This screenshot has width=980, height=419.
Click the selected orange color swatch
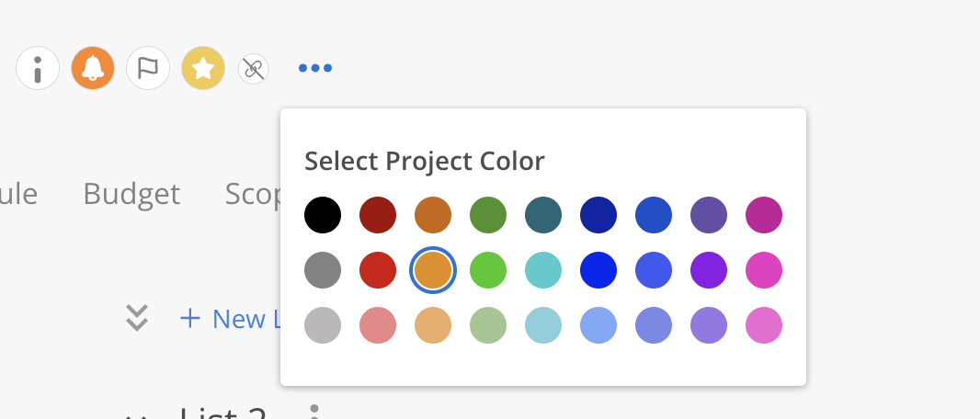433,270
